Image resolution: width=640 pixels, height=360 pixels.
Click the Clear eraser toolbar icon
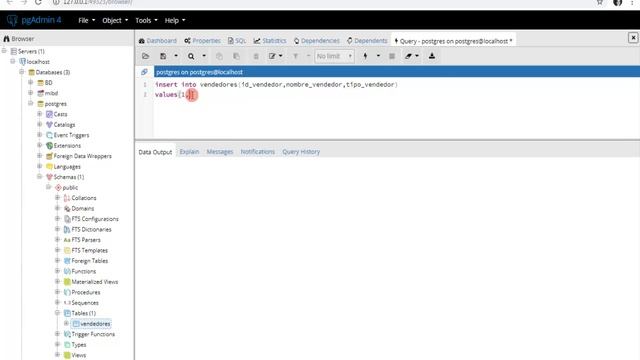point(409,56)
